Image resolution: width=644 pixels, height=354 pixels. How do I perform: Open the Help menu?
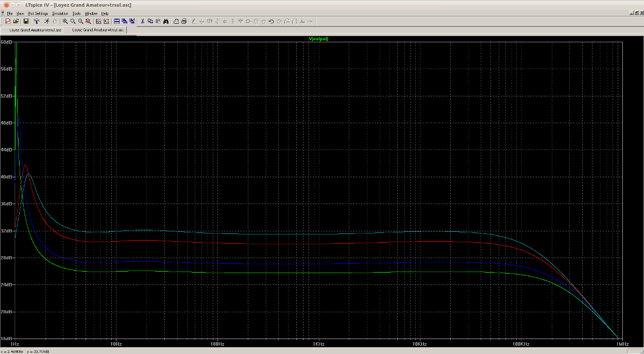[105, 13]
